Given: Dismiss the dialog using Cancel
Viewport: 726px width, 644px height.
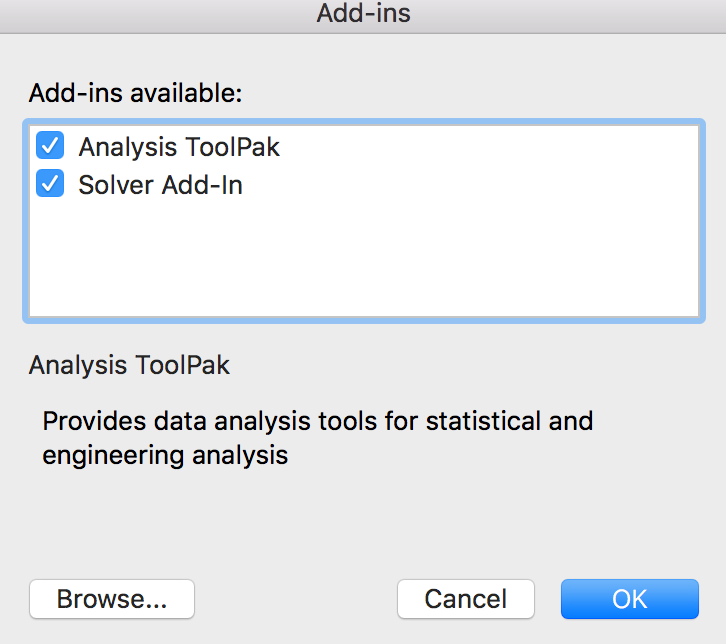Looking at the screenshot, I should click(466, 599).
